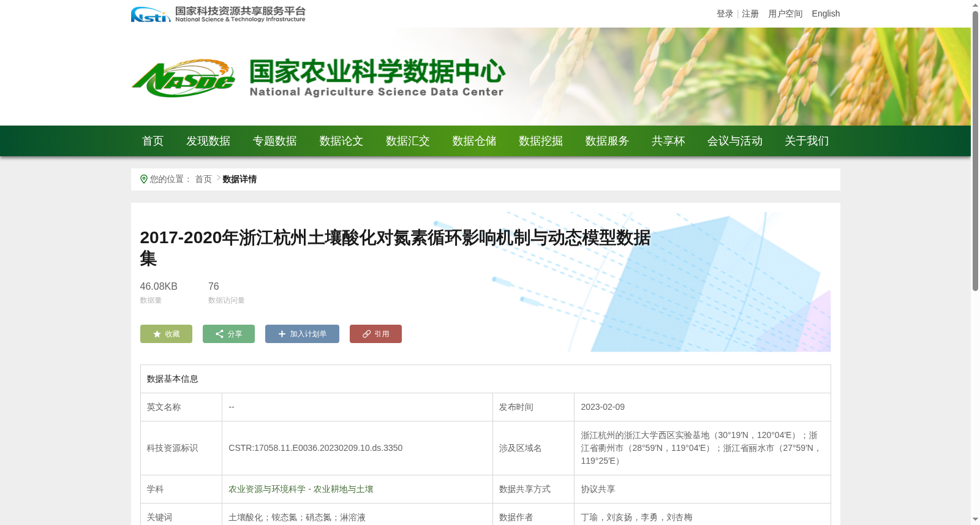Click the vertical scrollbar thumb

(x=975, y=151)
